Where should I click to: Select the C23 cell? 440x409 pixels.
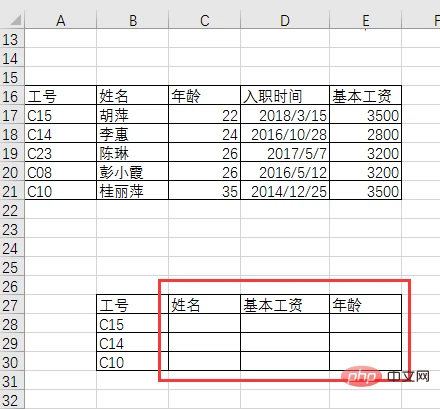61,153
